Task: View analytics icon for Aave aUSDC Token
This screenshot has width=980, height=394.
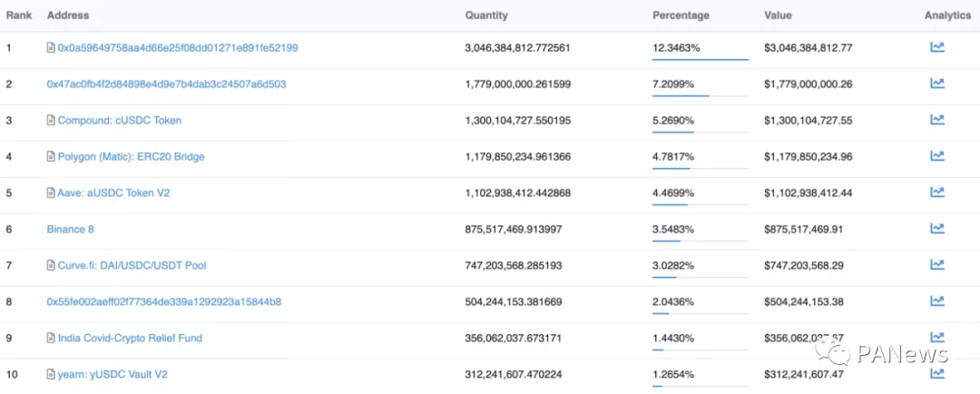Action: 937,192
